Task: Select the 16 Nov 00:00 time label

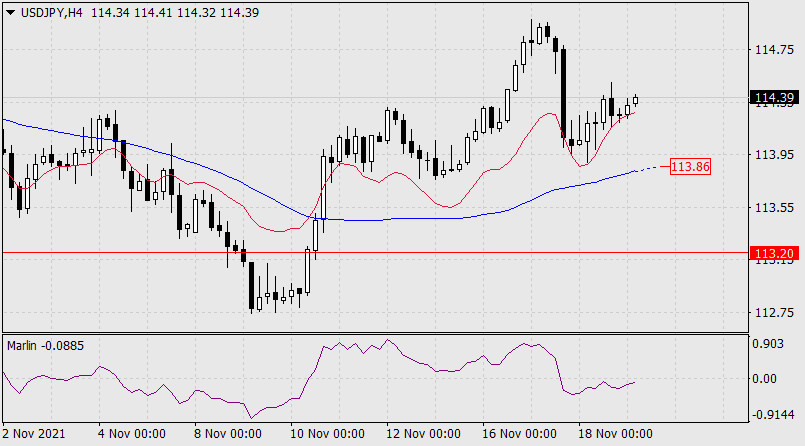Action: [519, 434]
